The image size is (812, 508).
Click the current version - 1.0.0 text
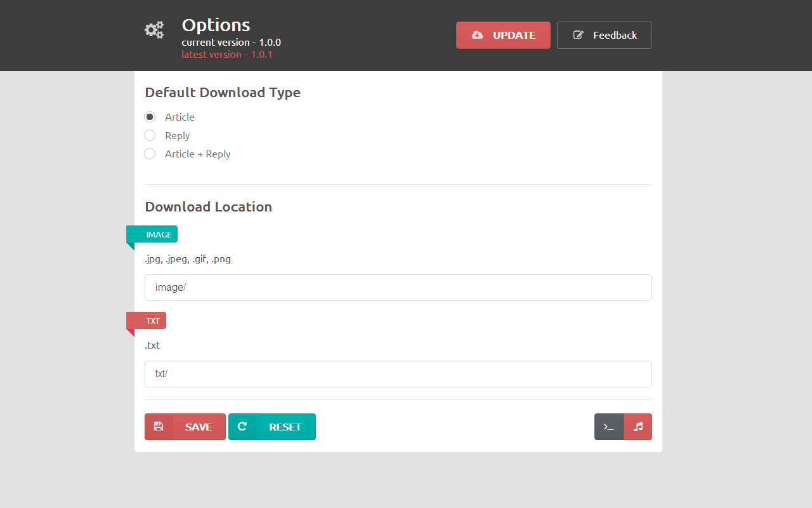232,43
